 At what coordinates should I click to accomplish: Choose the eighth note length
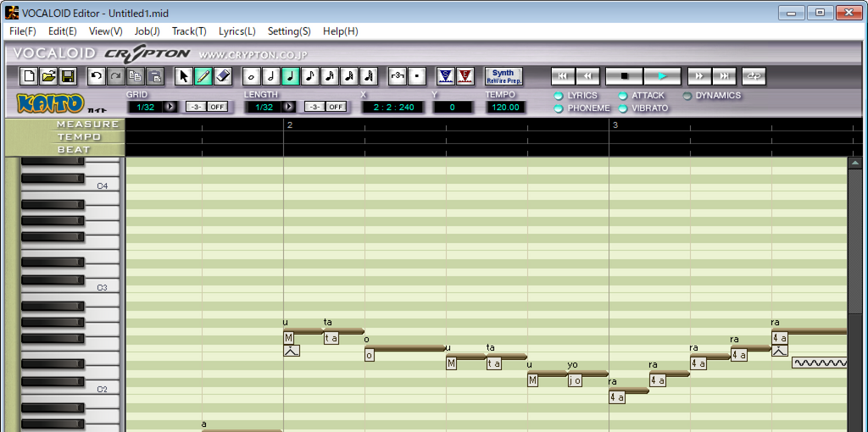(x=310, y=75)
